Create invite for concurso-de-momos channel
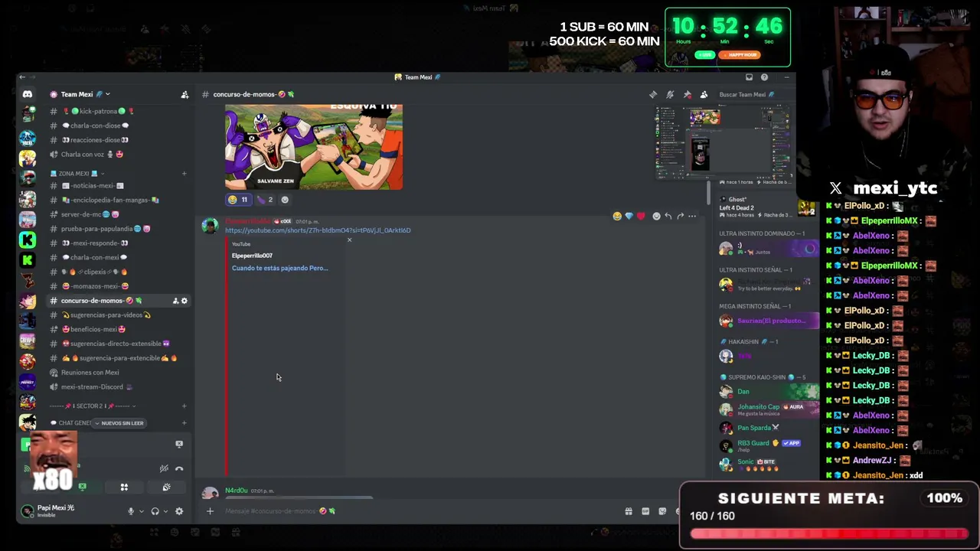Screen dimensions: 980x551 point(175,301)
